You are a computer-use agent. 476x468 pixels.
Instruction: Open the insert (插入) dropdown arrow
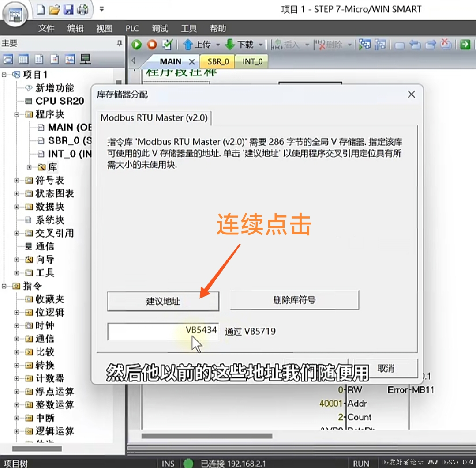[307, 45]
